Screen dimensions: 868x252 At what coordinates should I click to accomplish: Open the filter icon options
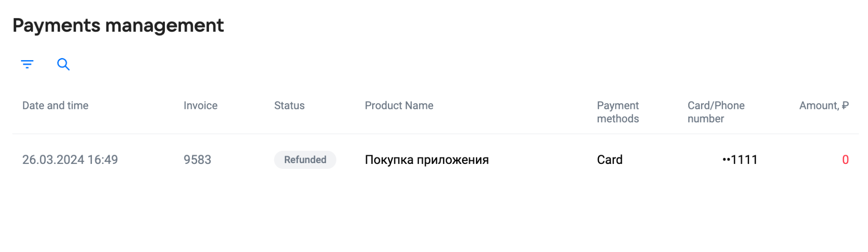(27, 64)
